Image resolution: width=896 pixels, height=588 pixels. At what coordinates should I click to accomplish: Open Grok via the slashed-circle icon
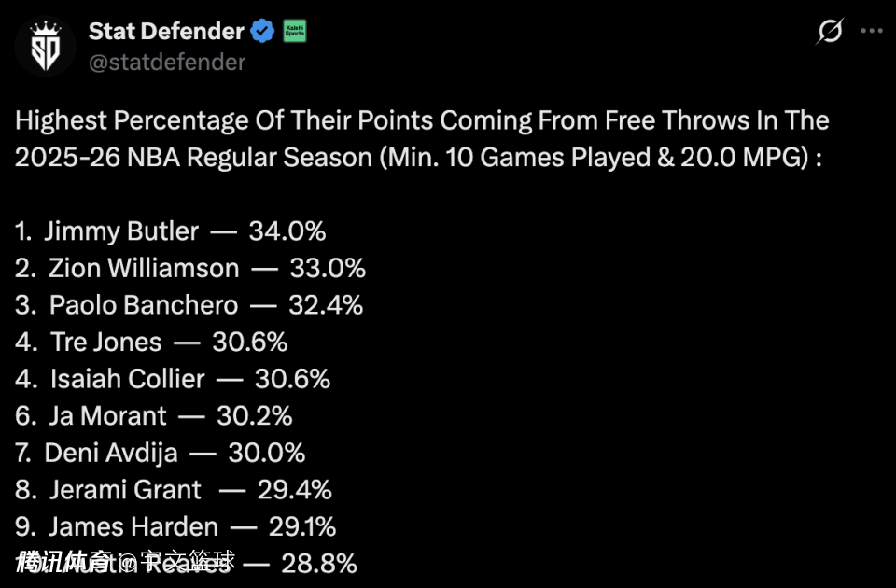(830, 32)
